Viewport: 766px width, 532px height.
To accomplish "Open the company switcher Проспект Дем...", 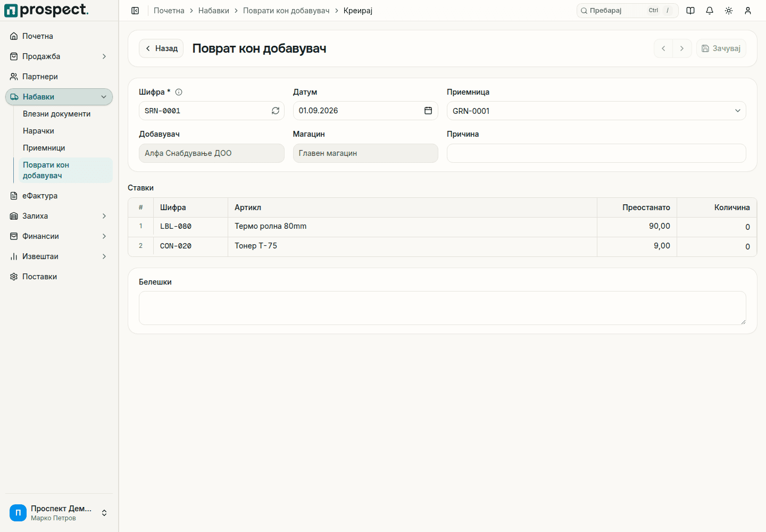I will pyautogui.click(x=59, y=513).
